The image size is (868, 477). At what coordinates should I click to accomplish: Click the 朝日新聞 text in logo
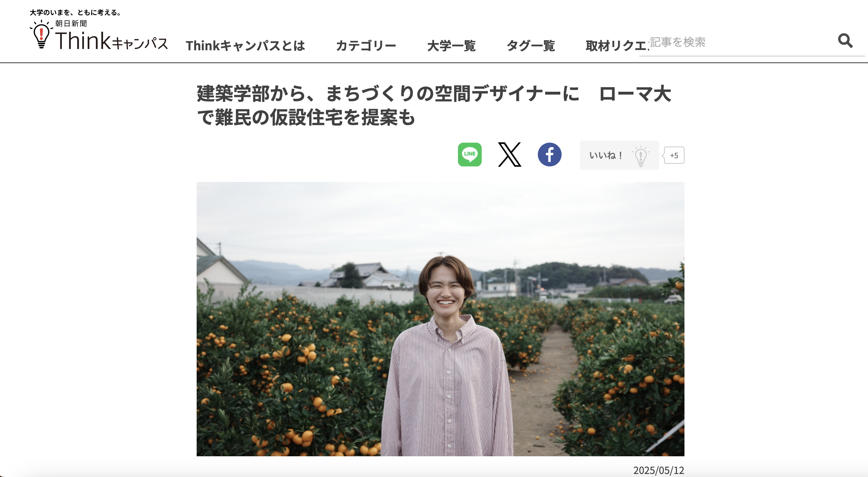71,23
